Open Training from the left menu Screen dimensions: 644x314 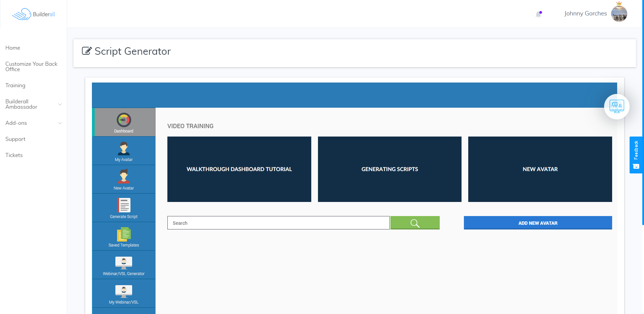(15, 86)
